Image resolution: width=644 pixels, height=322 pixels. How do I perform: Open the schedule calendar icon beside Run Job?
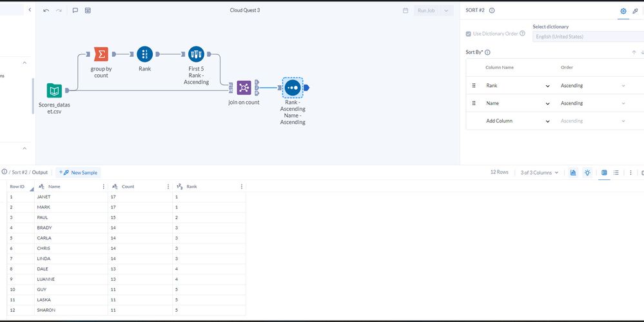(x=405, y=11)
